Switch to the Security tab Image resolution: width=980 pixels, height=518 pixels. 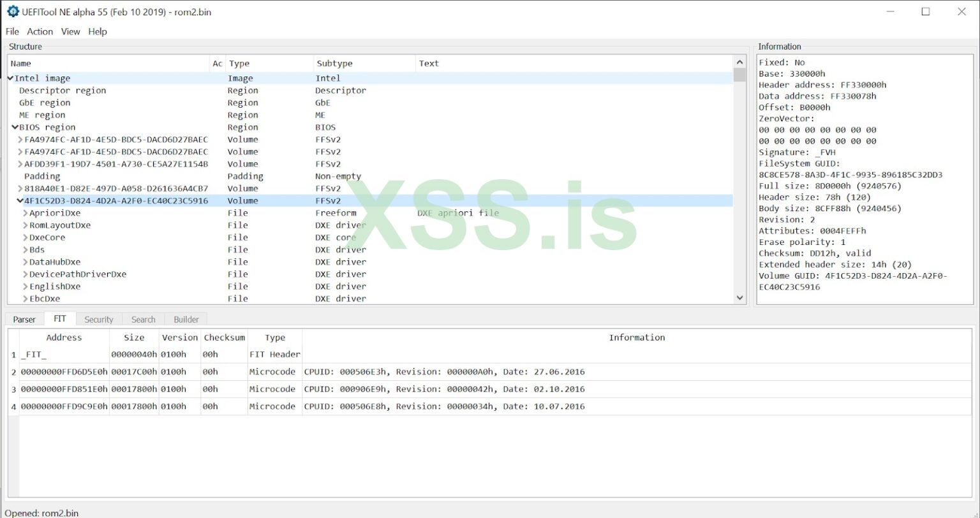coord(99,320)
